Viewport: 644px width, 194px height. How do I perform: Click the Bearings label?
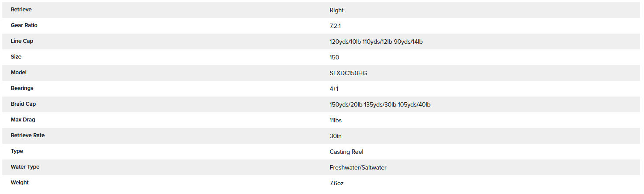click(22, 88)
